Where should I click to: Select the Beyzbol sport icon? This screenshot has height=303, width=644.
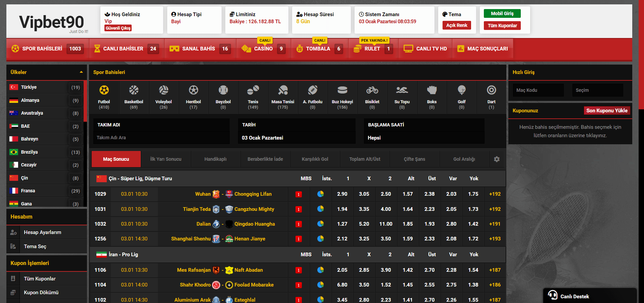(x=223, y=90)
